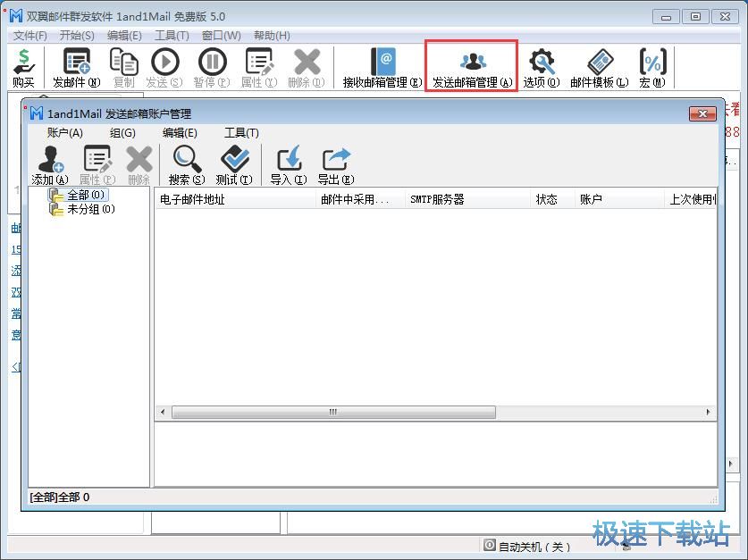748x560 pixels.
Task: Open the 工具(T) menu in account dialog
Action: pyautogui.click(x=241, y=133)
